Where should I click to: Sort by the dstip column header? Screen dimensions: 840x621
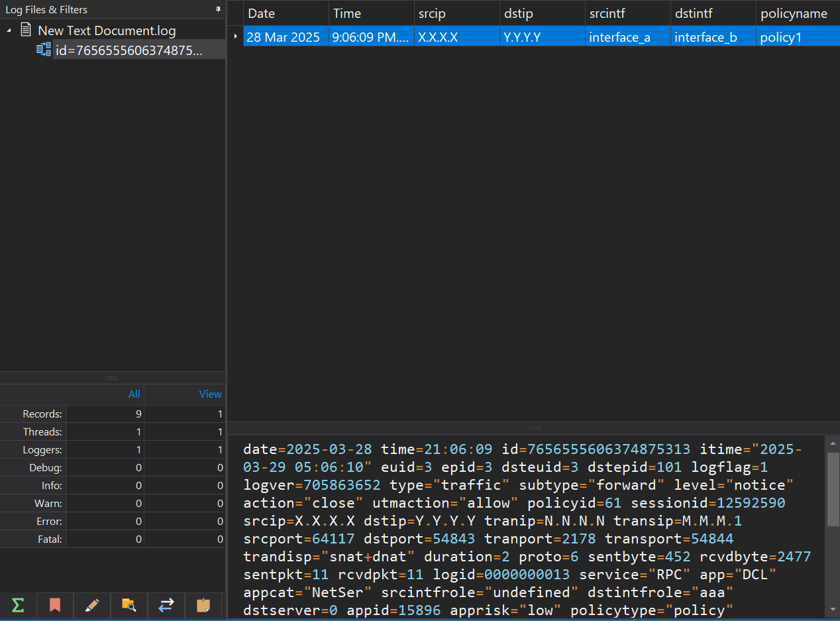click(542, 13)
